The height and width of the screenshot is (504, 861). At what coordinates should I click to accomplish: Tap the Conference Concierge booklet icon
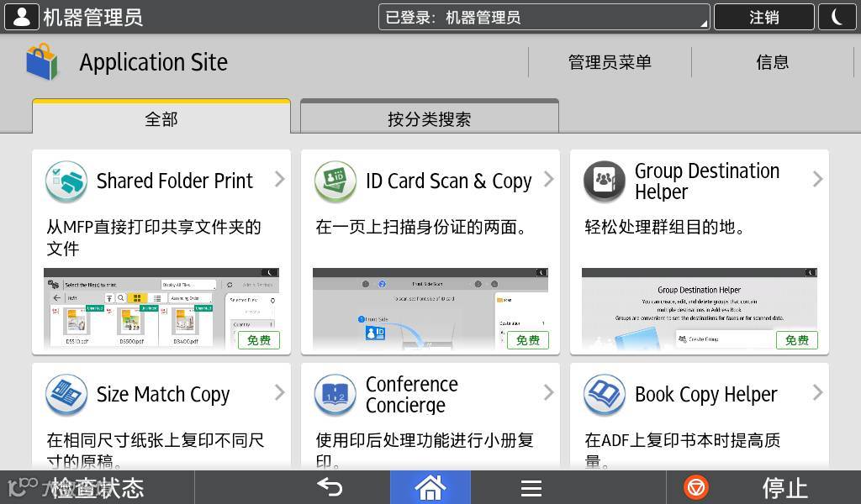coord(335,395)
